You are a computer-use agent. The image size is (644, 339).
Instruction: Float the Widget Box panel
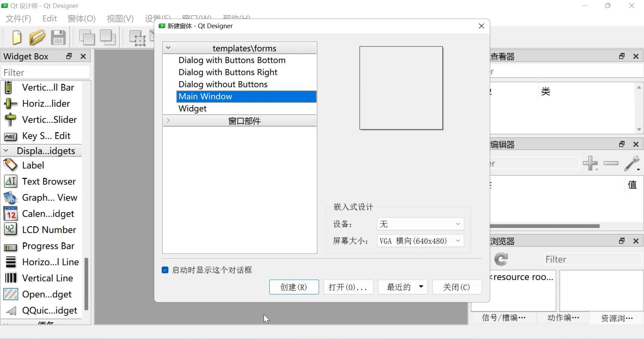(69, 56)
